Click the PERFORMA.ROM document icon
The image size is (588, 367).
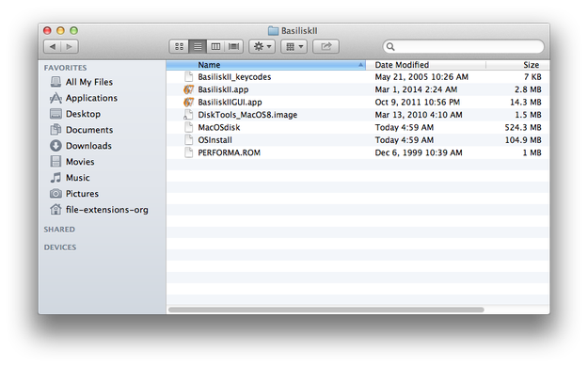[x=188, y=152]
